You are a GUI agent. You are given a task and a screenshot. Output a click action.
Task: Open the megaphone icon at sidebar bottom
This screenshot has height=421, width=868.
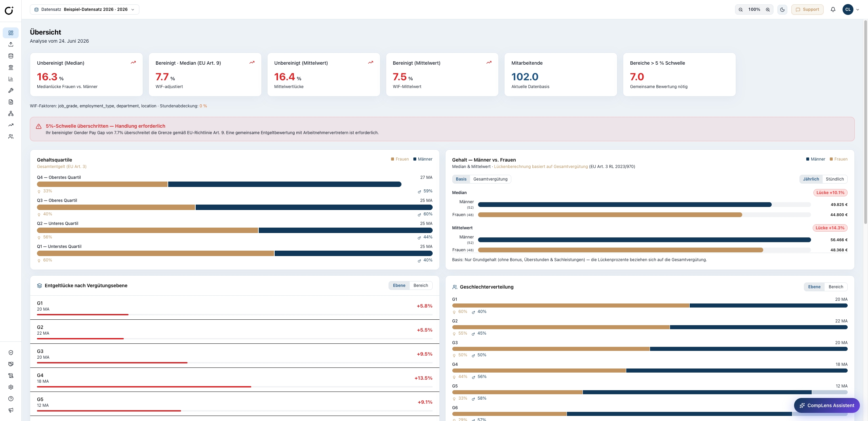(11, 410)
